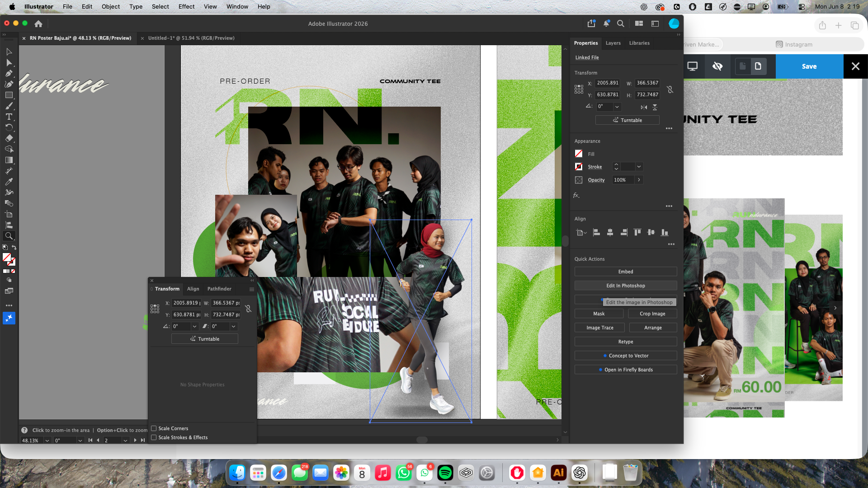
Task: Open Illustrator from the Dock
Action: point(559,473)
